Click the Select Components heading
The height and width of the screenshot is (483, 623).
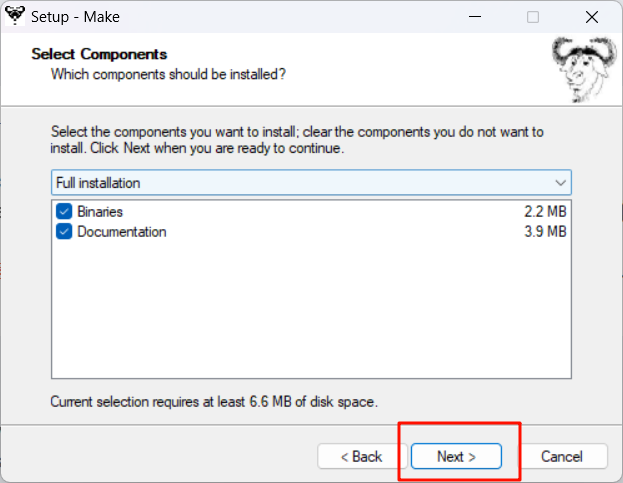click(99, 54)
